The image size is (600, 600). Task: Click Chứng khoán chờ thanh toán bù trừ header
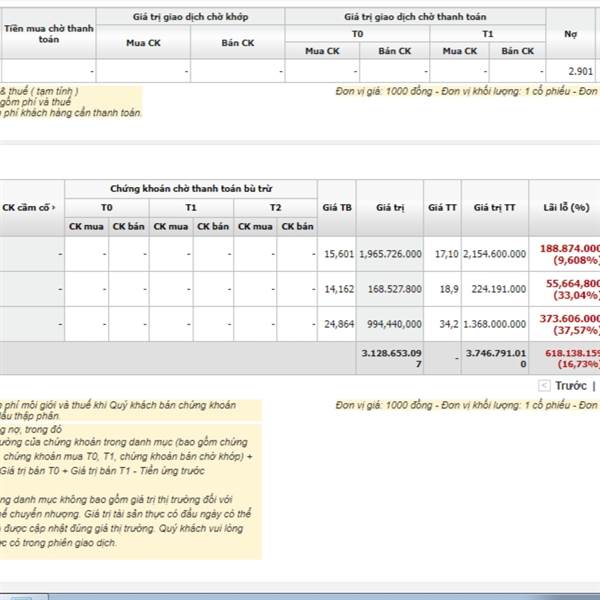pyautogui.click(x=191, y=188)
